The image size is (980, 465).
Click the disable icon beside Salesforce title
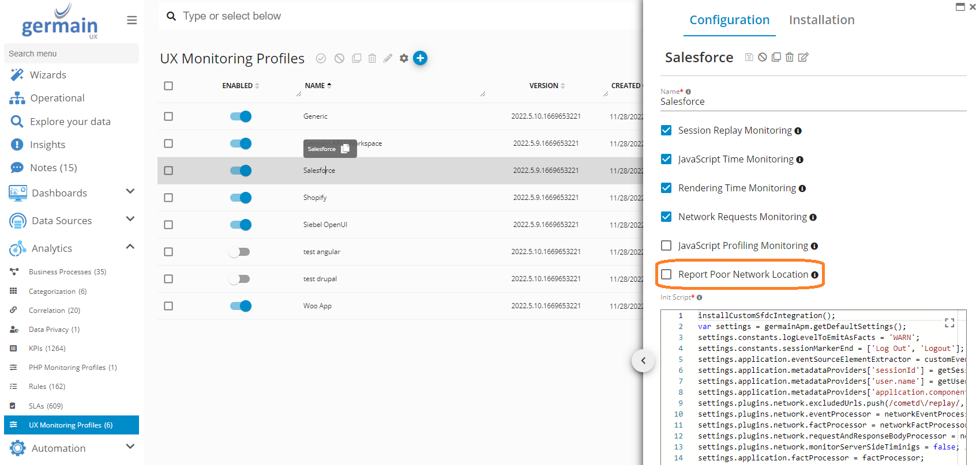pos(763,57)
